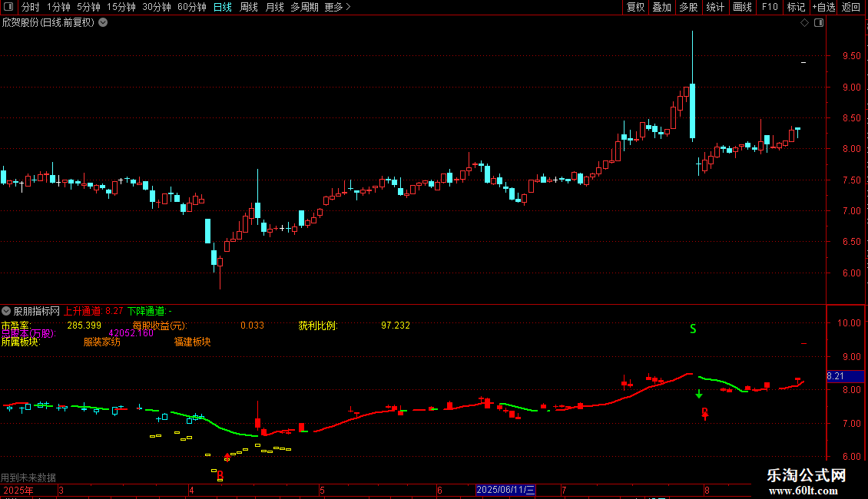Click the diamond icon above the price axis
The image size is (868, 499).
[805, 22]
